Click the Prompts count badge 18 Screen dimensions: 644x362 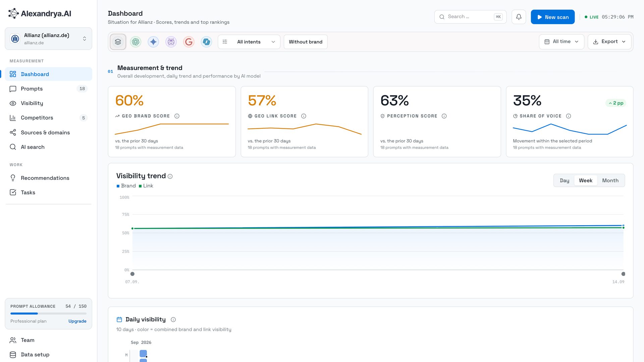tap(82, 88)
